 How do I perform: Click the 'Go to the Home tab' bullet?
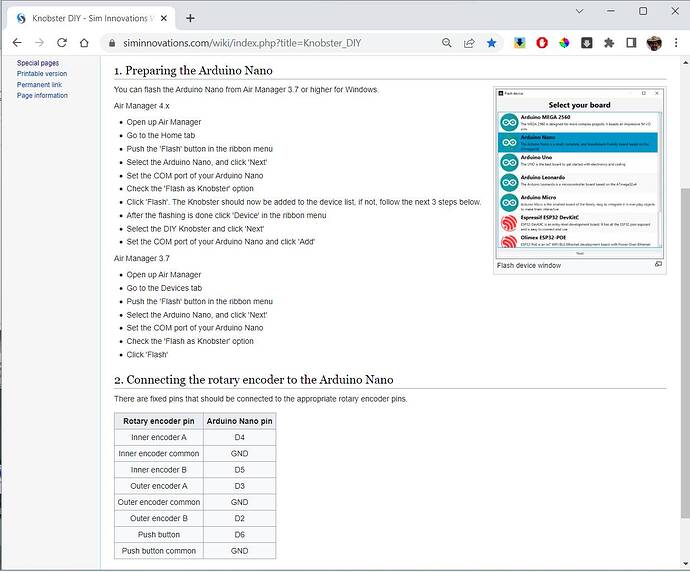pyautogui.click(x=161, y=136)
